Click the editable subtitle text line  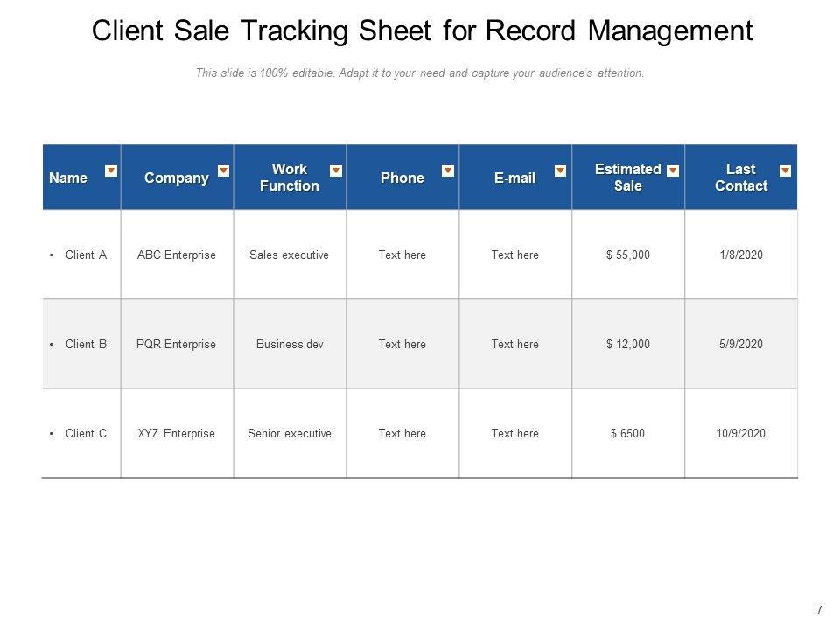[x=420, y=73]
